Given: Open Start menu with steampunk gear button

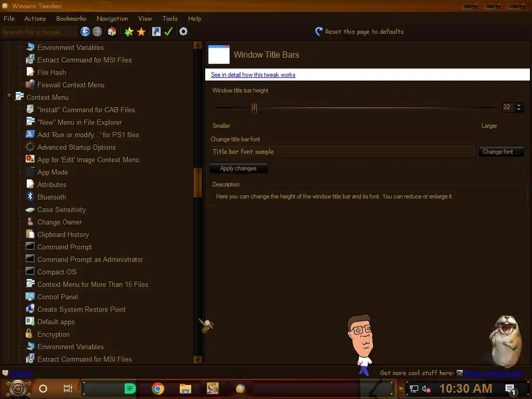Looking at the screenshot, I should coord(18,389).
